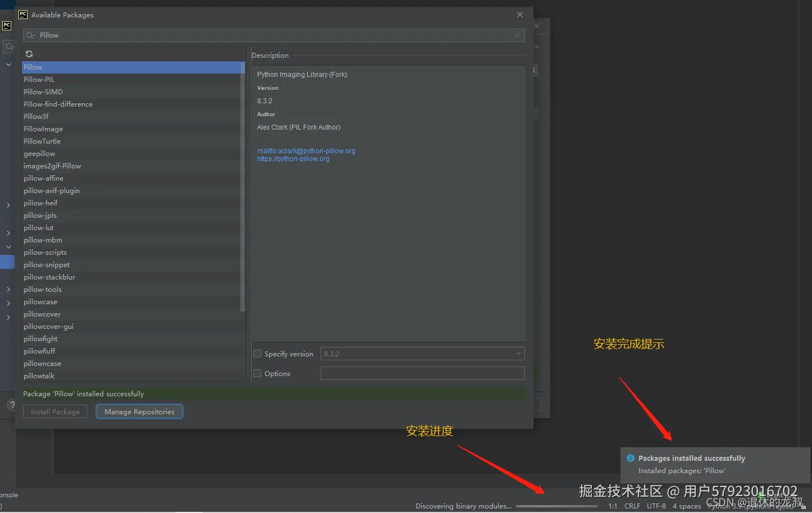Select the Pillow-SIMD package
The width and height of the screenshot is (812, 513).
pos(131,92)
